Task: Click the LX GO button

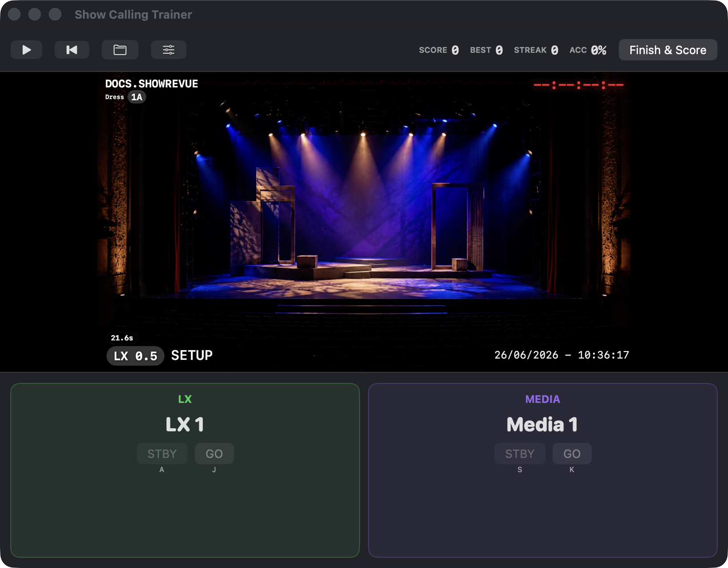Action: [x=214, y=454]
